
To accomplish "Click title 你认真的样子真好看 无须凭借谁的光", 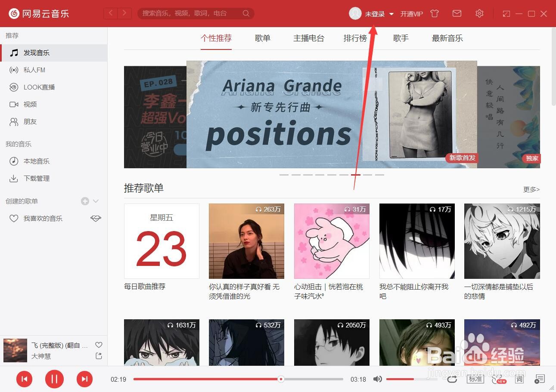I will coord(244,291).
